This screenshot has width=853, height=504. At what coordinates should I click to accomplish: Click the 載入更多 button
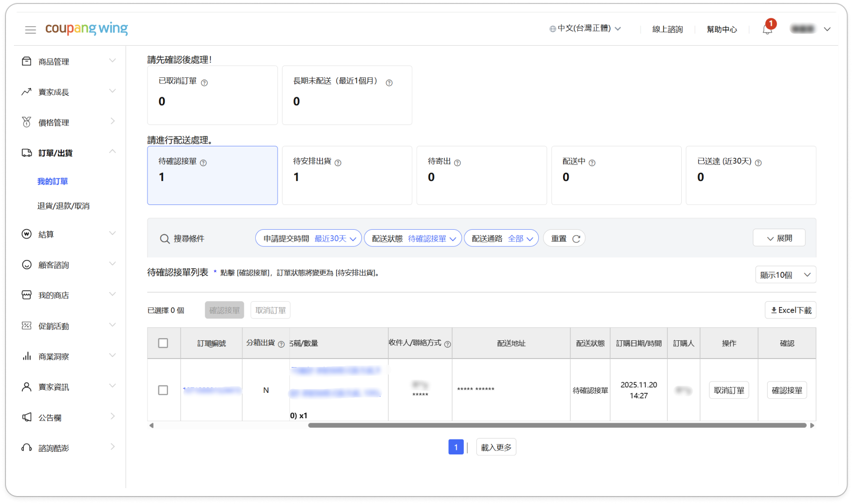pyautogui.click(x=496, y=447)
